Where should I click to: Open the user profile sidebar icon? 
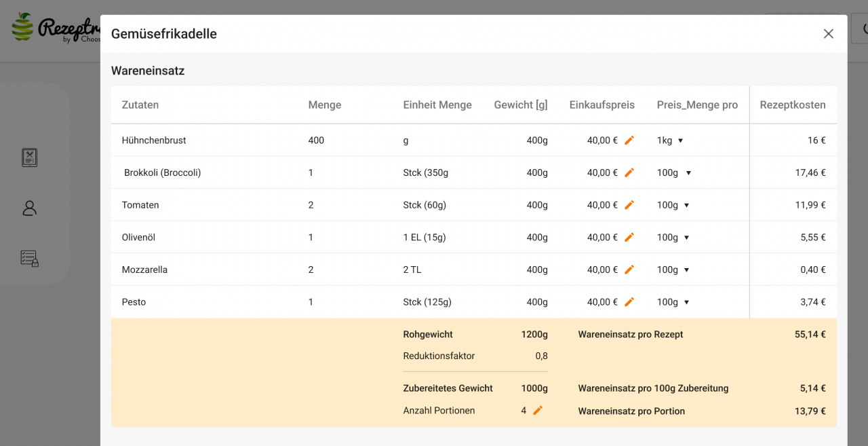point(29,208)
